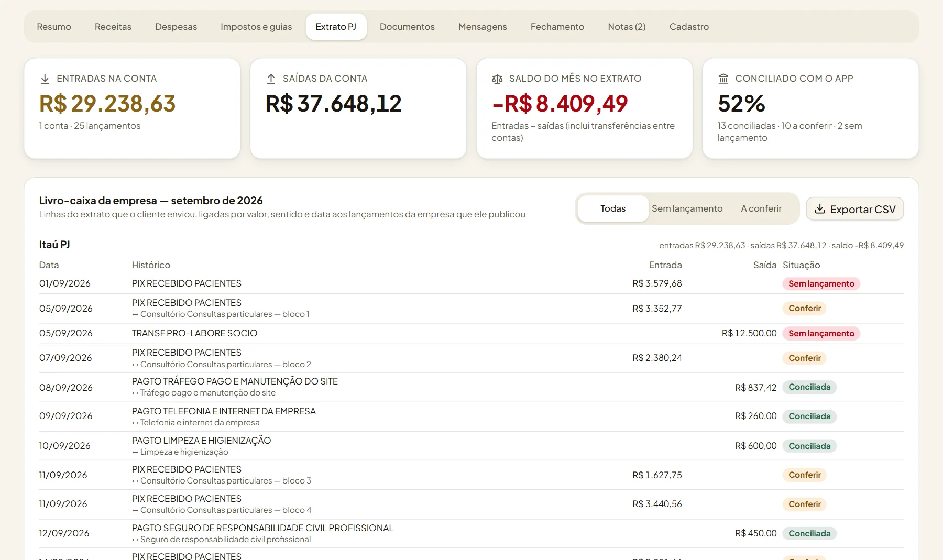
Task: Open the Impostos e guias tab
Action: 256,27
